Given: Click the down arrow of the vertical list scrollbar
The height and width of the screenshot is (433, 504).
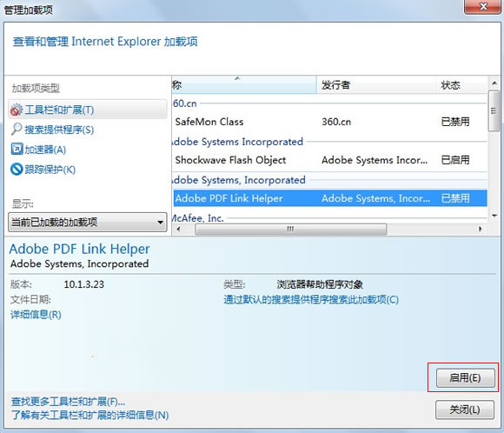Looking at the screenshot, I should click(494, 216).
